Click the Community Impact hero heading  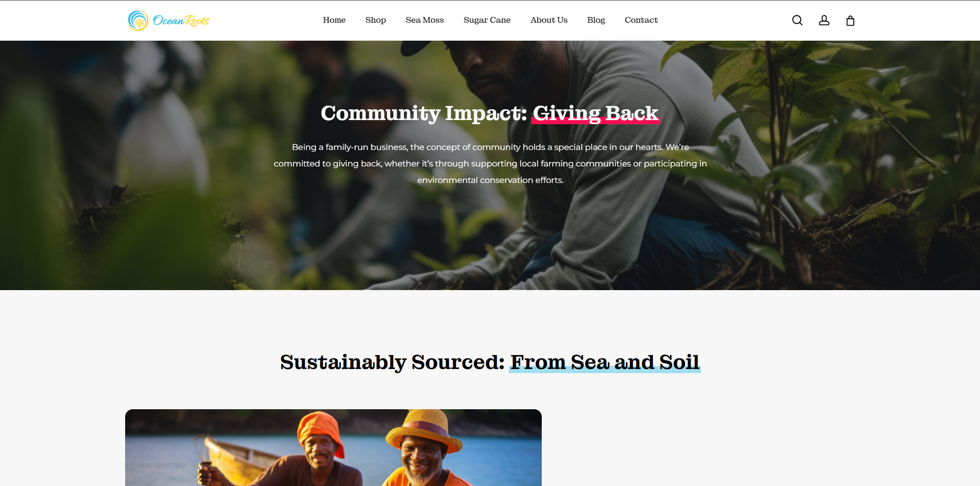point(490,113)
